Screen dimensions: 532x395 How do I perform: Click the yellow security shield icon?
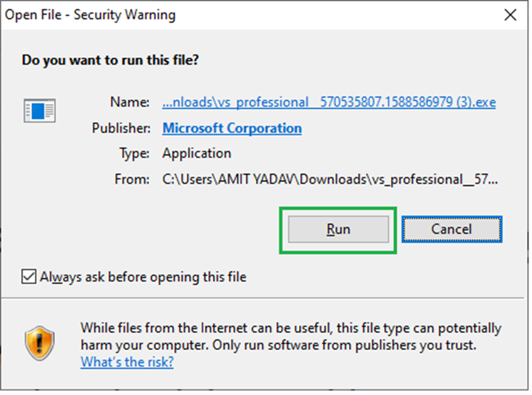pos(39,341)
